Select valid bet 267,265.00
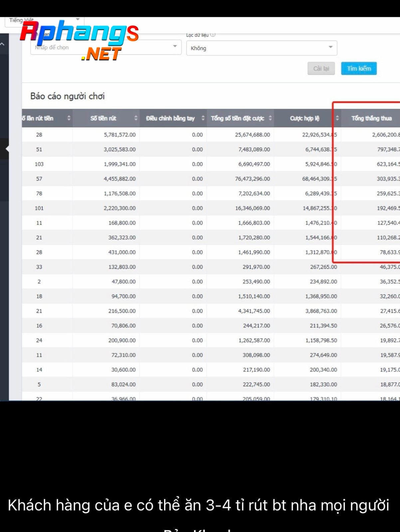Image resolution: width=400 pixels, height=532 pixels. point(323,267)
